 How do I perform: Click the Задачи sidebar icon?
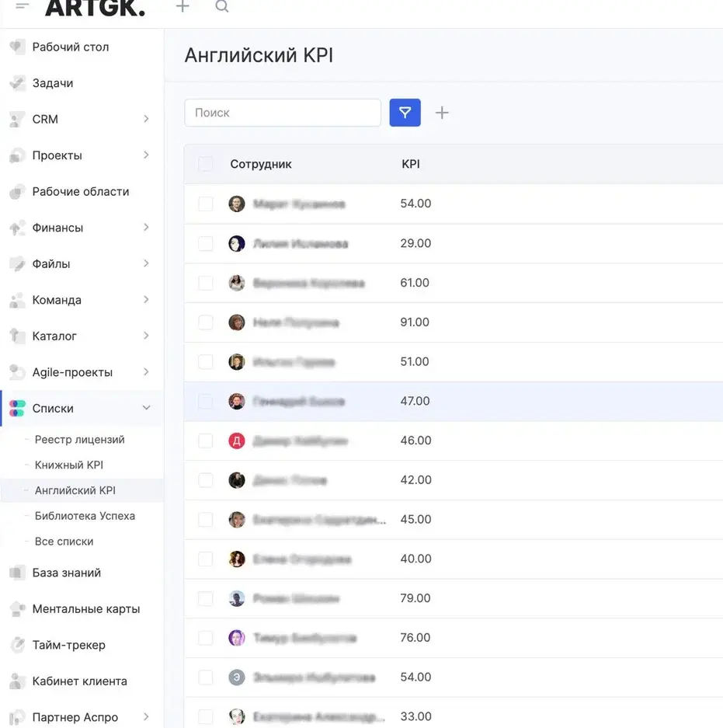[17, 83]
